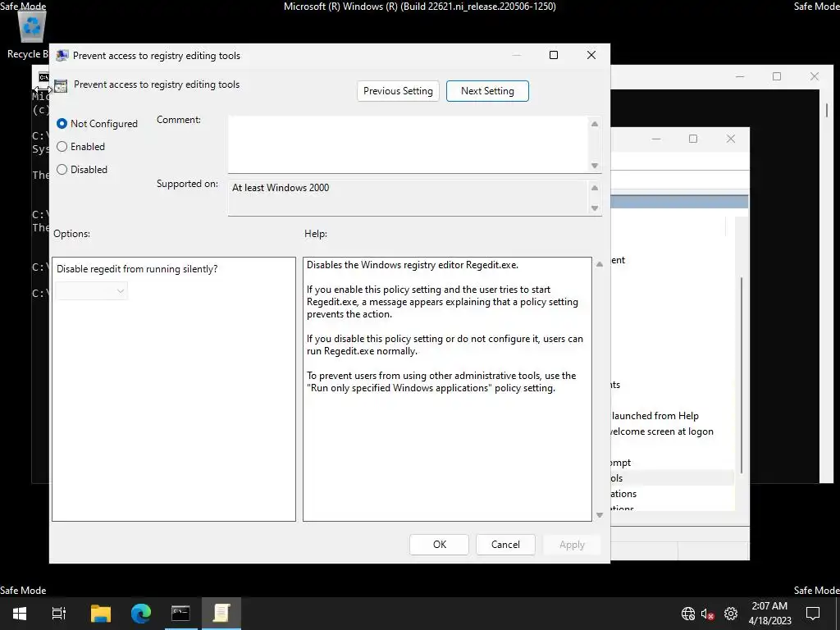Maximize the Group Policy Editor background window

pos(693,139)
